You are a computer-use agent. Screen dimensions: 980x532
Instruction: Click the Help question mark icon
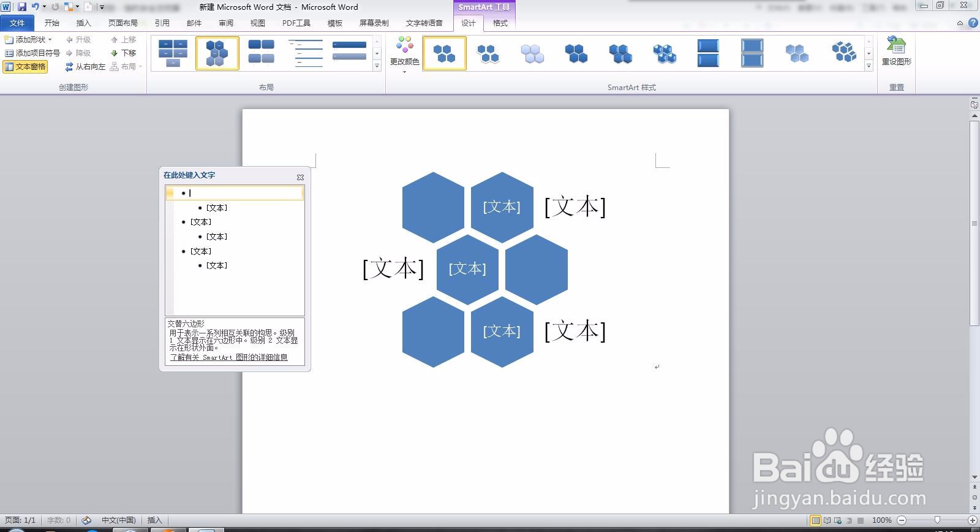(973, 23)
